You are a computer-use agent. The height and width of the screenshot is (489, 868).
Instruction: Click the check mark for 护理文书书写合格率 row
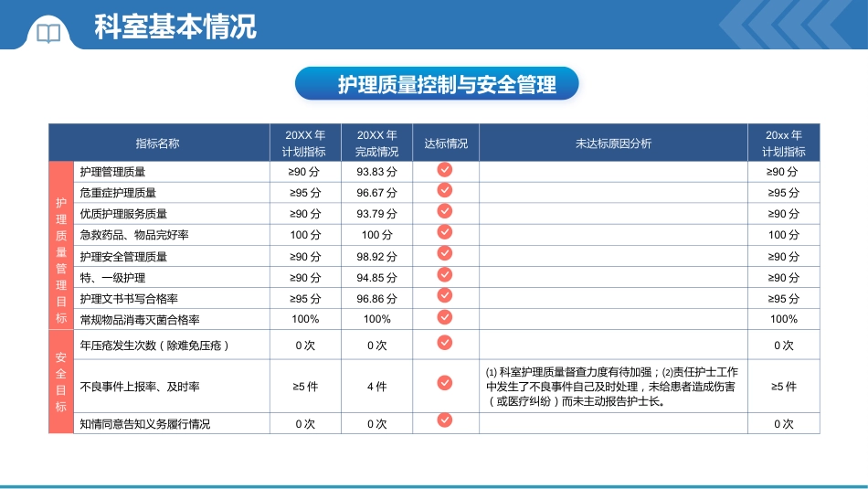pyautogui.click(x=445, y=295)
